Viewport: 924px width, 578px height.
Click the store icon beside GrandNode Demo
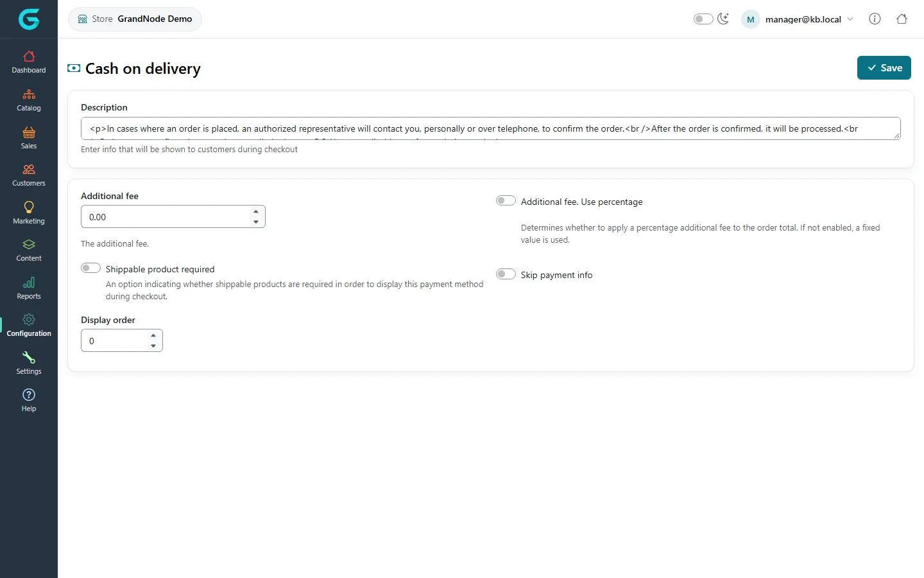coord(83,19)
